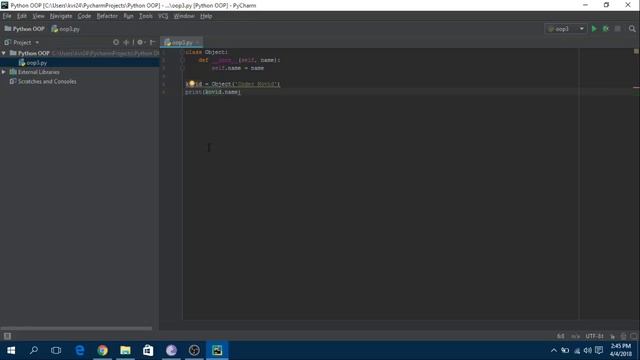Click the collapse all icon in Project panel
640x360 pixels.
pyautogui.click(x=126, y=42)
